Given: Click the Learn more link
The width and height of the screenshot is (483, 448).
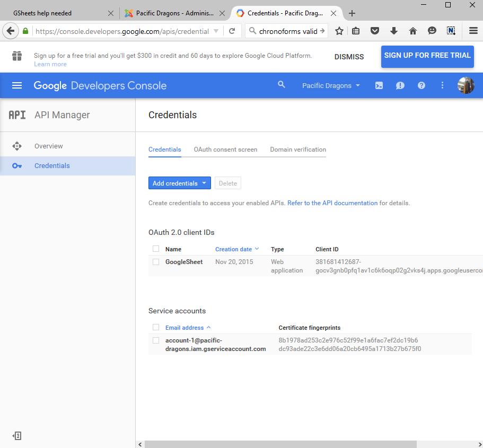Looking at the screenshot, I should pyautogui.click(x=50, y=64).
